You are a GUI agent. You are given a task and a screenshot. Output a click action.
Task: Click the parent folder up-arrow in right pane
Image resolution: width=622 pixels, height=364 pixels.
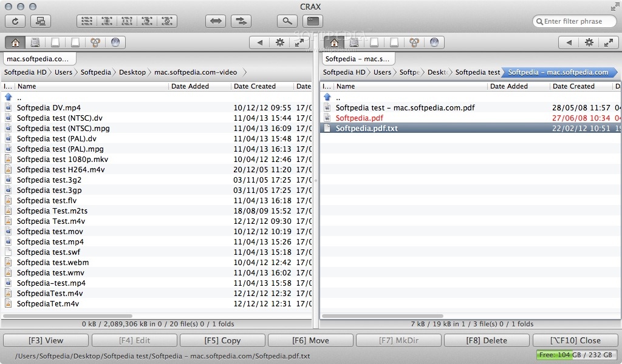pos(327,96)
